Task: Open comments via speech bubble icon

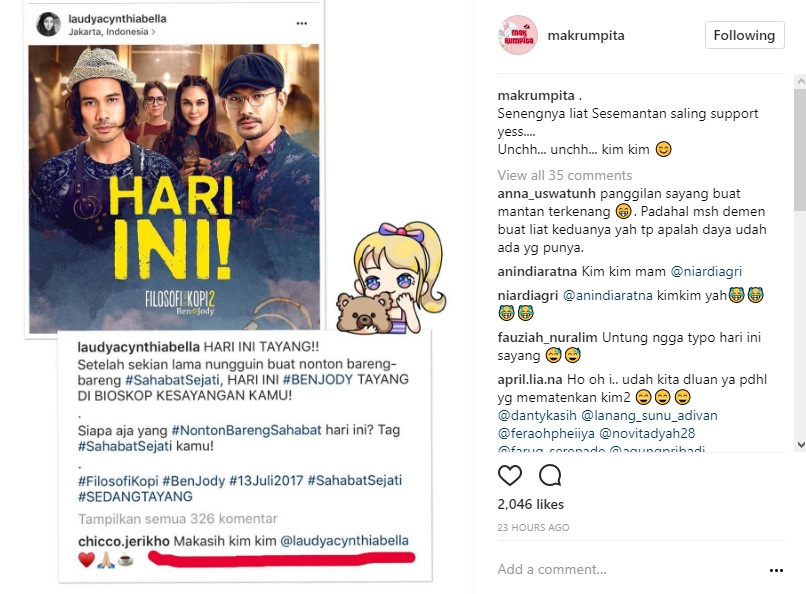Action: [550, 475]
